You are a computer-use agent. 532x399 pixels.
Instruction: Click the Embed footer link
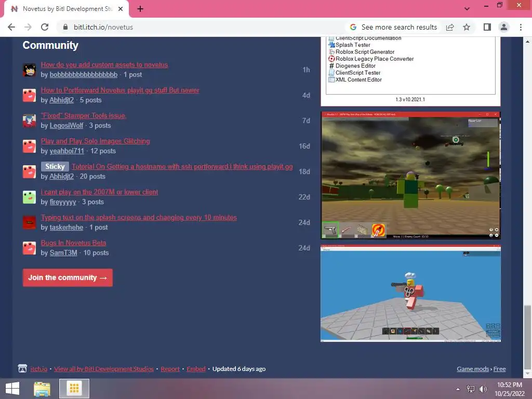coord(196,369)
